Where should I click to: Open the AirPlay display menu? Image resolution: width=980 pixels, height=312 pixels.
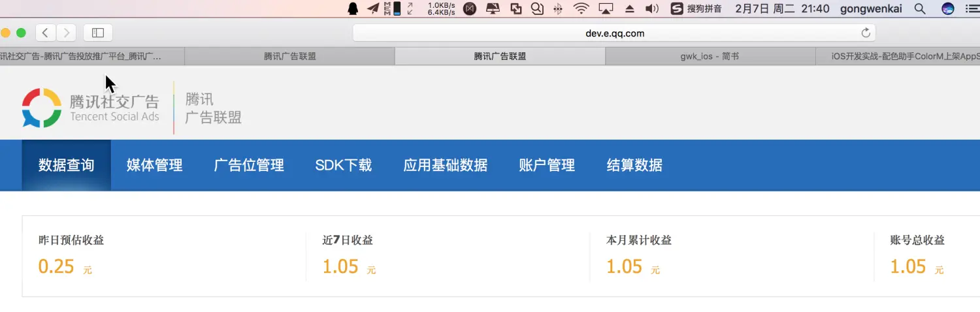[606, 8]
